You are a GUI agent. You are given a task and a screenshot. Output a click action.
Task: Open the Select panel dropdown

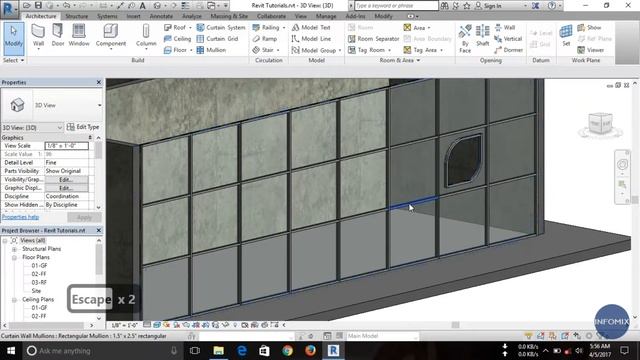[x=13, y=60]
